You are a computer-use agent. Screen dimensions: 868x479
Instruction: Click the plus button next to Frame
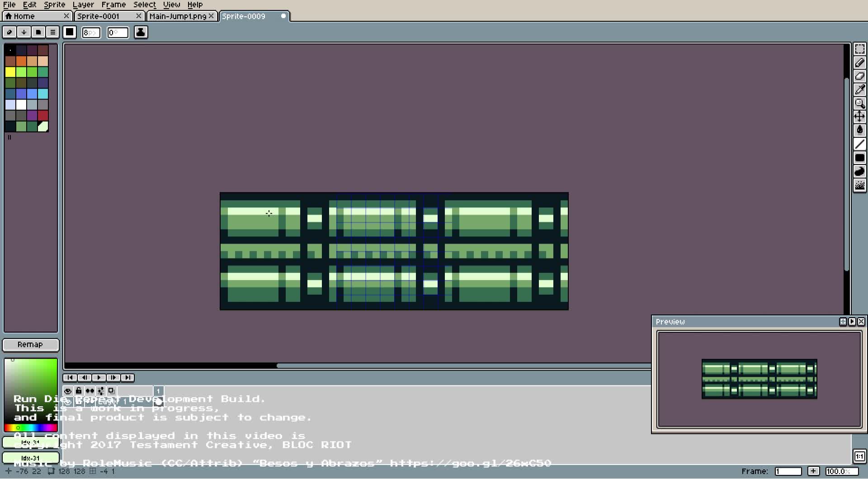[x=813, y=471]
